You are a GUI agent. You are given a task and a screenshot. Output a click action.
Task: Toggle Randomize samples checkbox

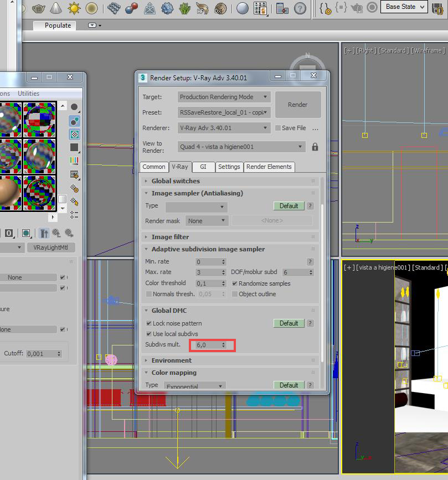pyautogui.click(x=235, y=283)
